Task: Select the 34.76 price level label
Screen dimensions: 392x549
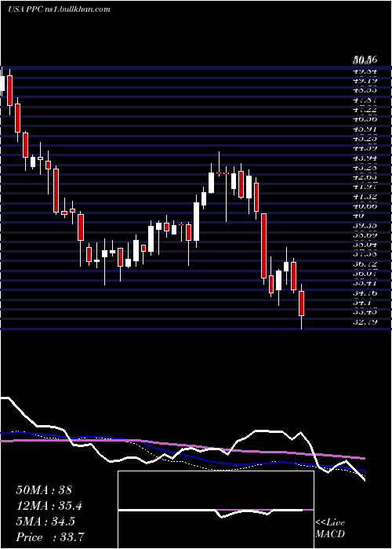Action: (365, 293)
